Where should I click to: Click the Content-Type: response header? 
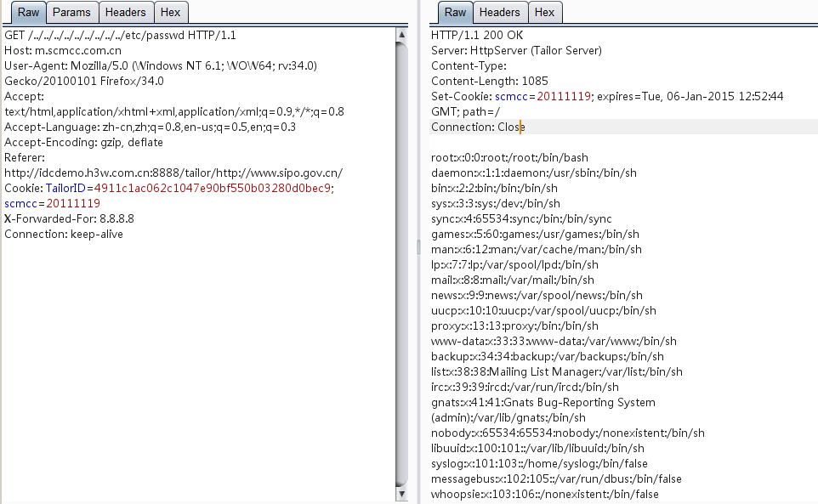point(469,65)
